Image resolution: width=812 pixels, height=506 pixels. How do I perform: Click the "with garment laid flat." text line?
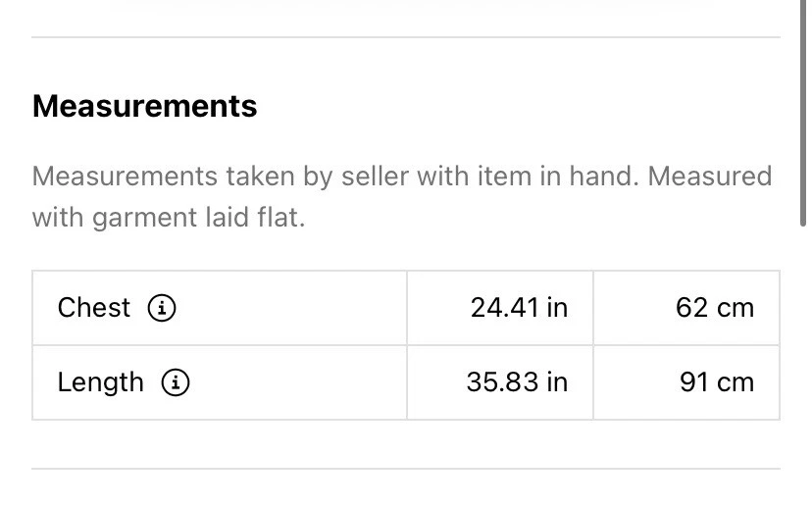point(169,217)
